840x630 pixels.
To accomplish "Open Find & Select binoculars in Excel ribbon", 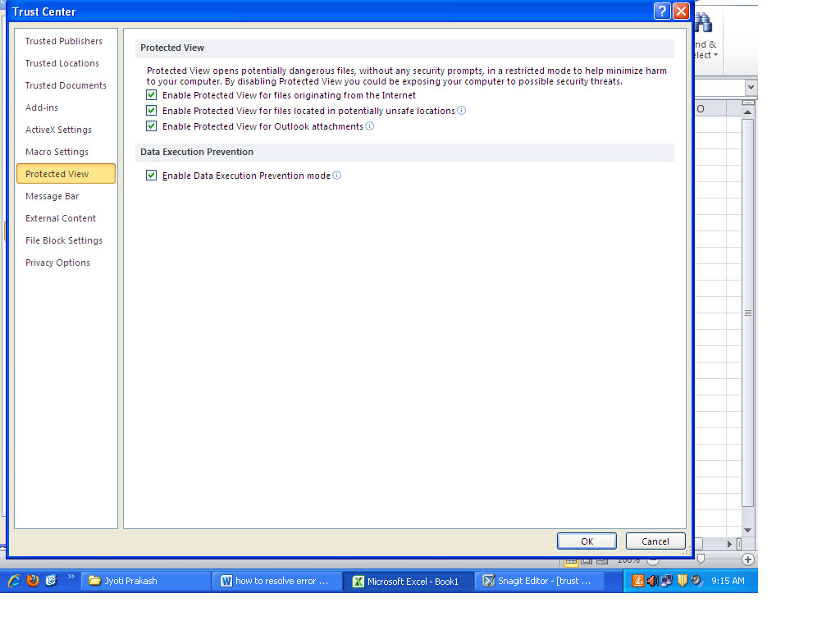I will pos(703,24).
